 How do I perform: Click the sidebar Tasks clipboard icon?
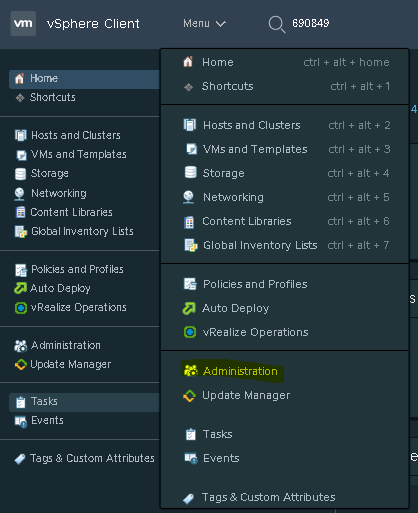pos(21,402)
